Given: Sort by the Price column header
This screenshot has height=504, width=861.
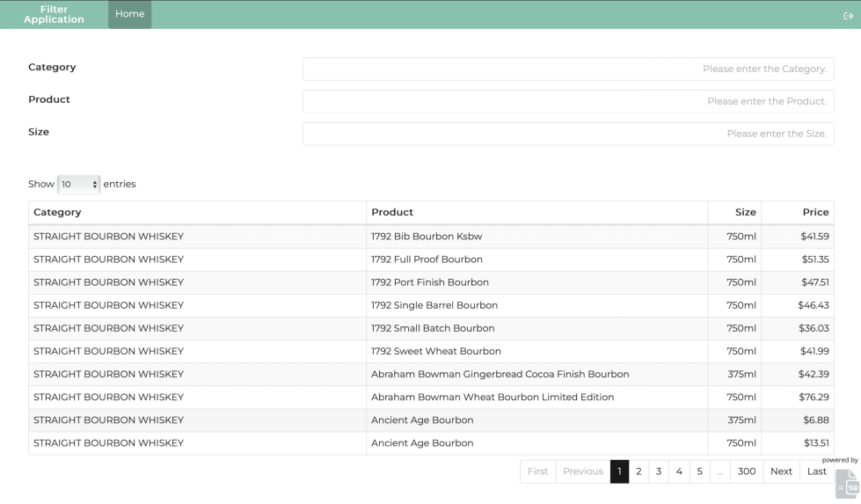Looking at the screenshot, I should coord(798,213).
